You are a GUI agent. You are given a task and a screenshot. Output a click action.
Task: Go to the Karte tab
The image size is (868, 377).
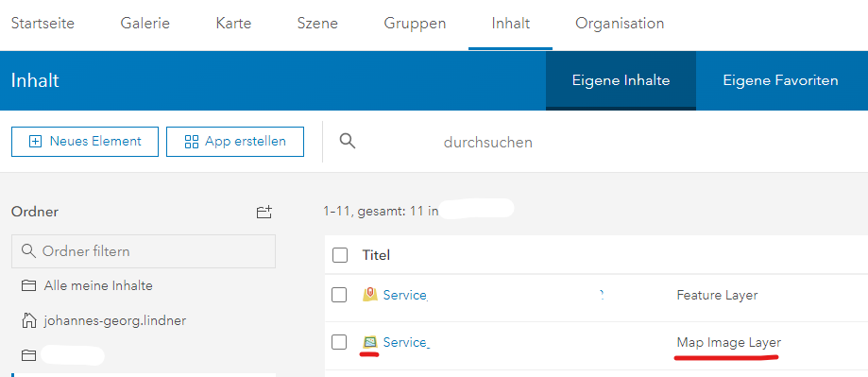click(233, 24)
